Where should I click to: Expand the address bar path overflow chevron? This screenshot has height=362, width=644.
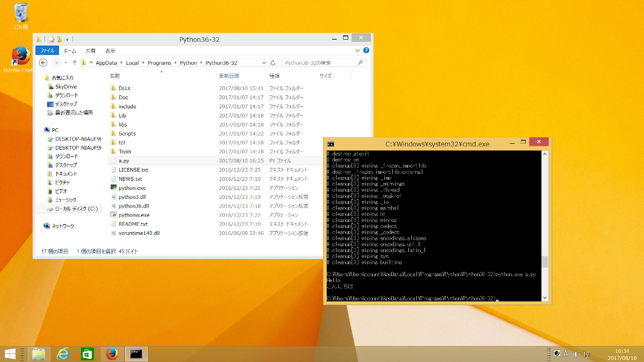click(x=92, y=63)
